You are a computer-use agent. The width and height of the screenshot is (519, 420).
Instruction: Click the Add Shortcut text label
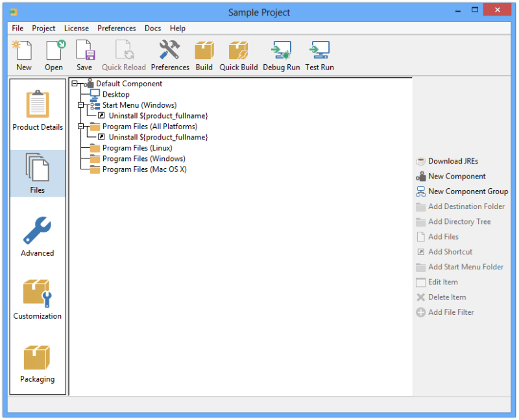tap(450, 252)
